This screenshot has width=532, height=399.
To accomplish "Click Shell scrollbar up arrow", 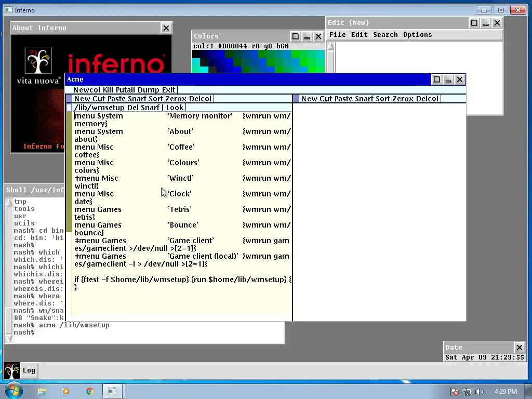I will 9,203.
